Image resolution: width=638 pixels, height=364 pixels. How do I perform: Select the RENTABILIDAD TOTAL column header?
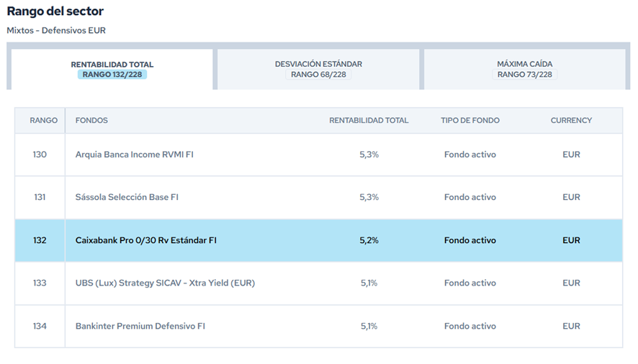click(369, 120)
